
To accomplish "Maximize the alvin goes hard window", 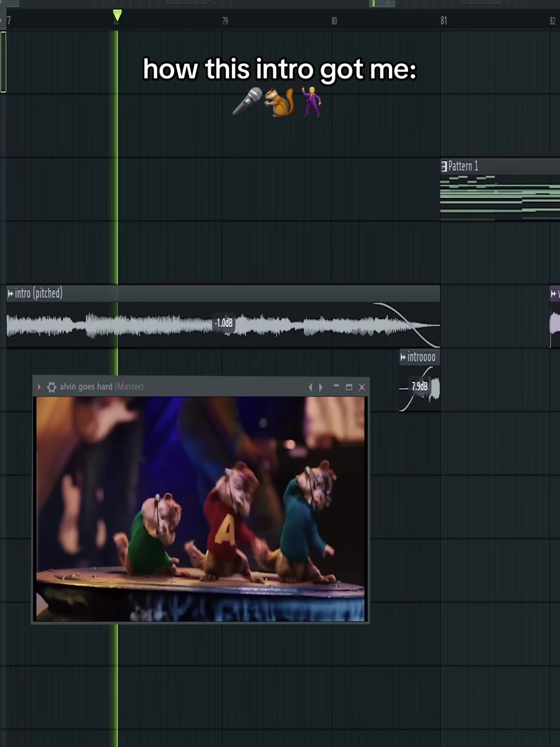I will pos(349,387).
